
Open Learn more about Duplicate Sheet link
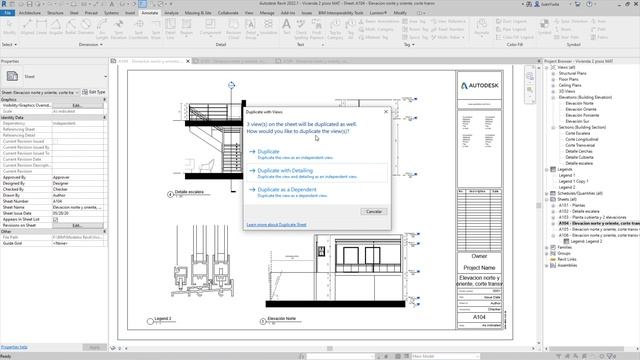point(276,224)
